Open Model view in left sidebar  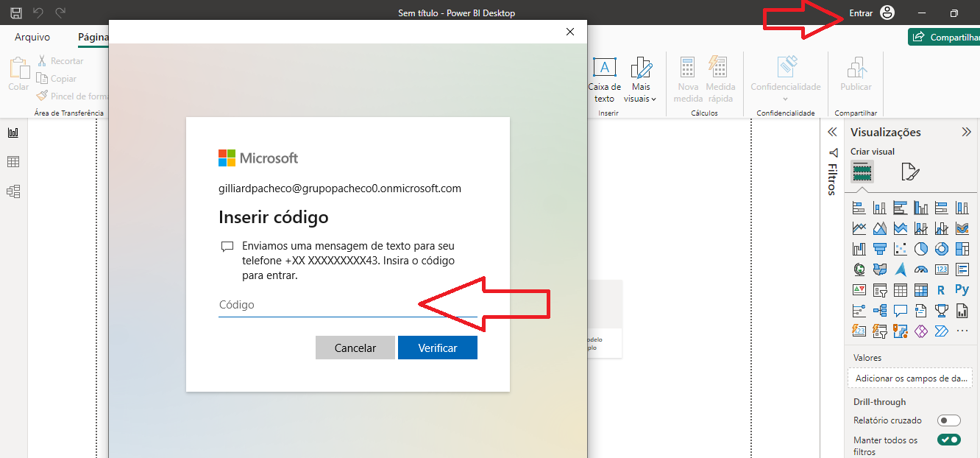coord(13,191)
